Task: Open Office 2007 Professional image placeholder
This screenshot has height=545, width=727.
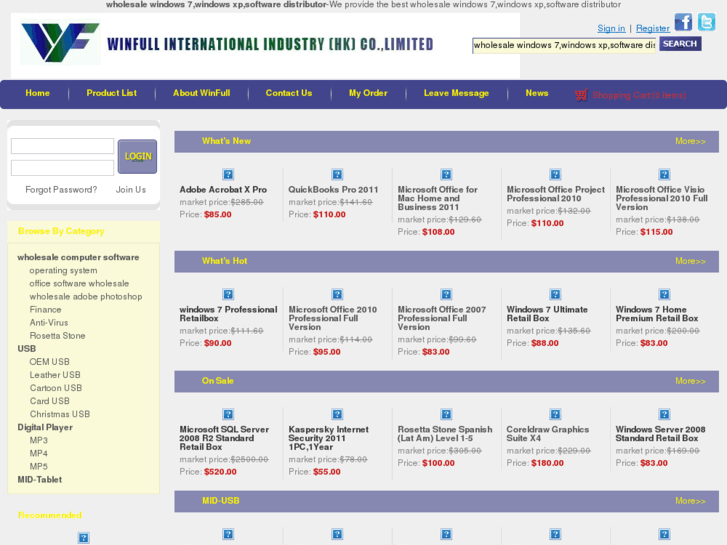Action: (446, 294)
